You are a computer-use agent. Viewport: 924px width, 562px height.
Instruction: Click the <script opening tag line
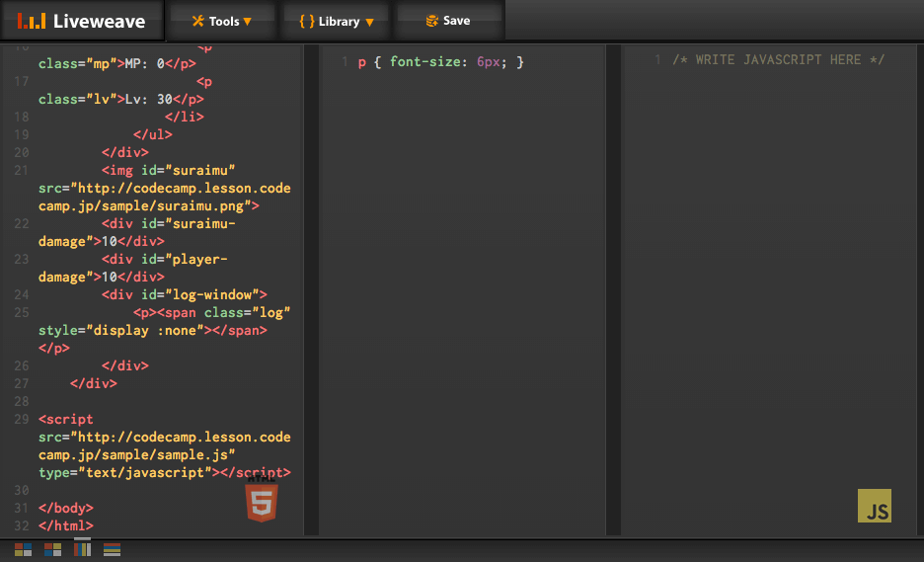[x=66, y=420]
